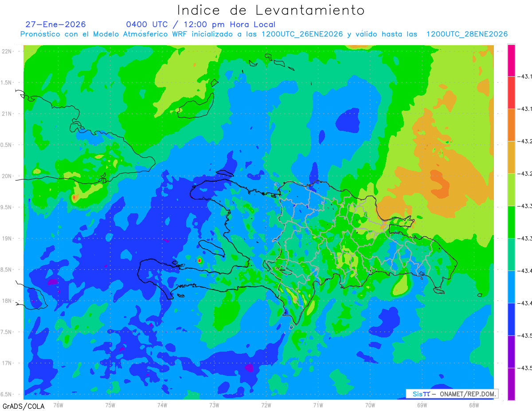Click the "SisTT – ONAMET/REP.DOM." credit box
The image size is (532, 411).
[x=452, y=394]
